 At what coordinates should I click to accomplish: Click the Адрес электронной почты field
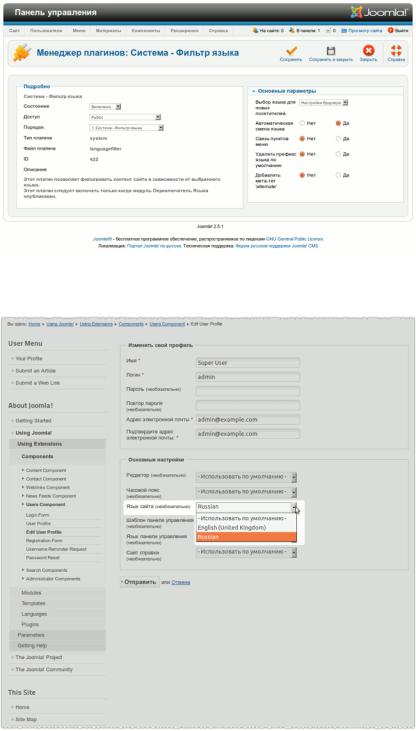[x=248, y=420]
